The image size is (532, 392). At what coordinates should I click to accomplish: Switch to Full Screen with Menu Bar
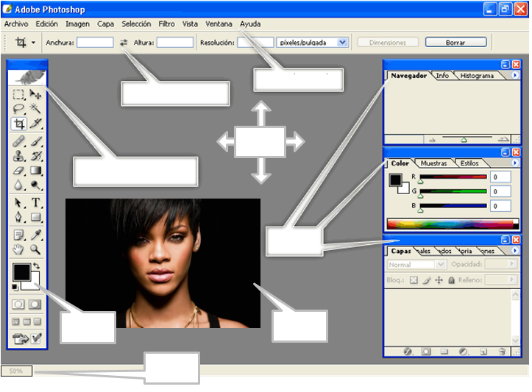pyautogui.click(x=26, y=321)
